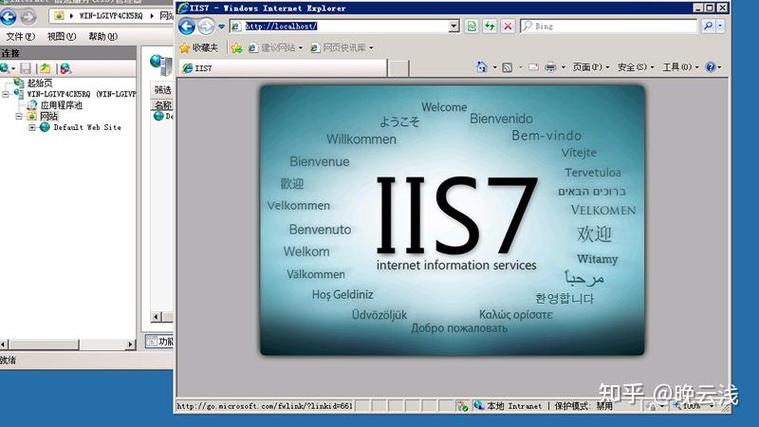Open the 建议网站 link

(x=275, y=47)
